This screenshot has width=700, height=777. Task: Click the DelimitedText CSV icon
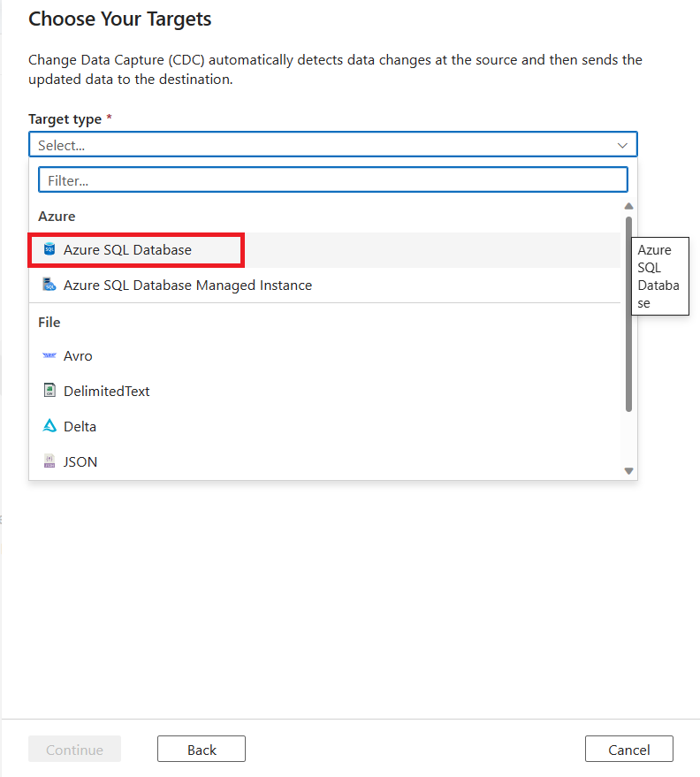click(49, 391)
